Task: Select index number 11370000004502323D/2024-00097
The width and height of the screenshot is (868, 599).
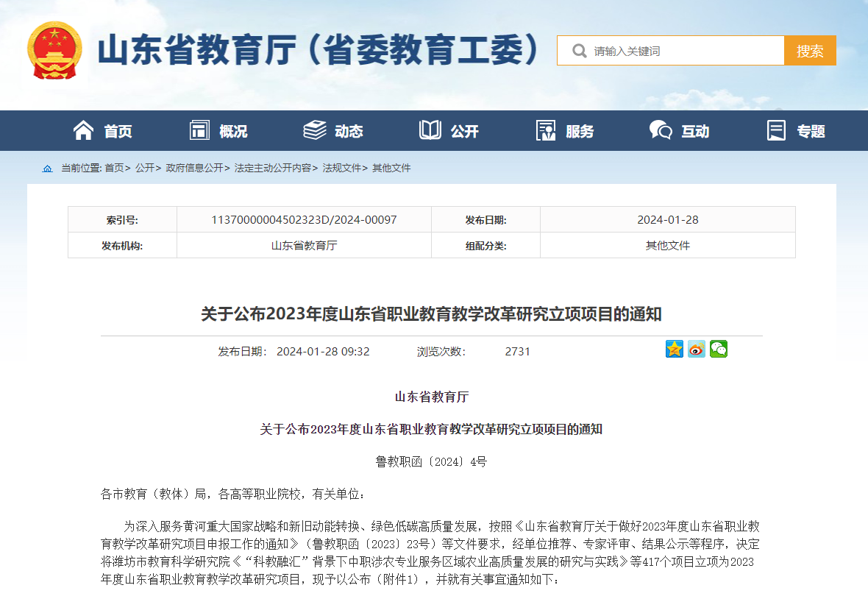Action: (x=304, y=220)
